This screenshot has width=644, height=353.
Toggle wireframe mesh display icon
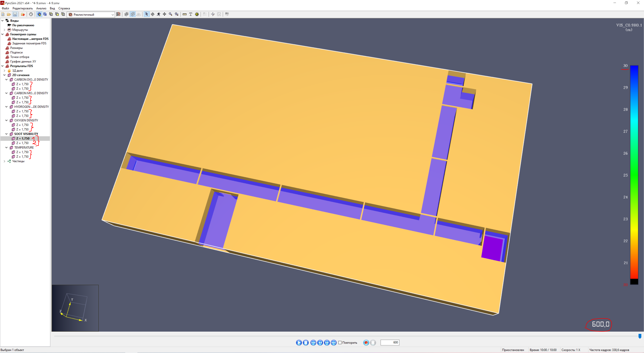[127, 14]
